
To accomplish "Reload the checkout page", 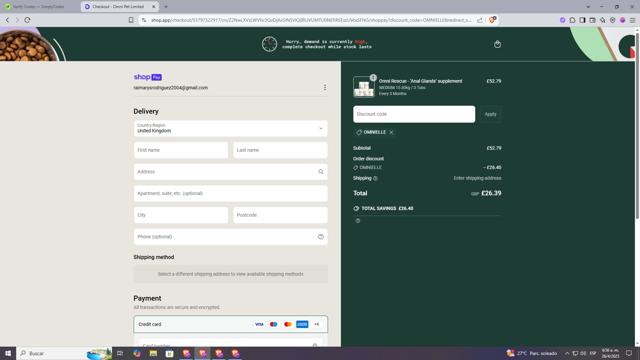I will [27, 20].
